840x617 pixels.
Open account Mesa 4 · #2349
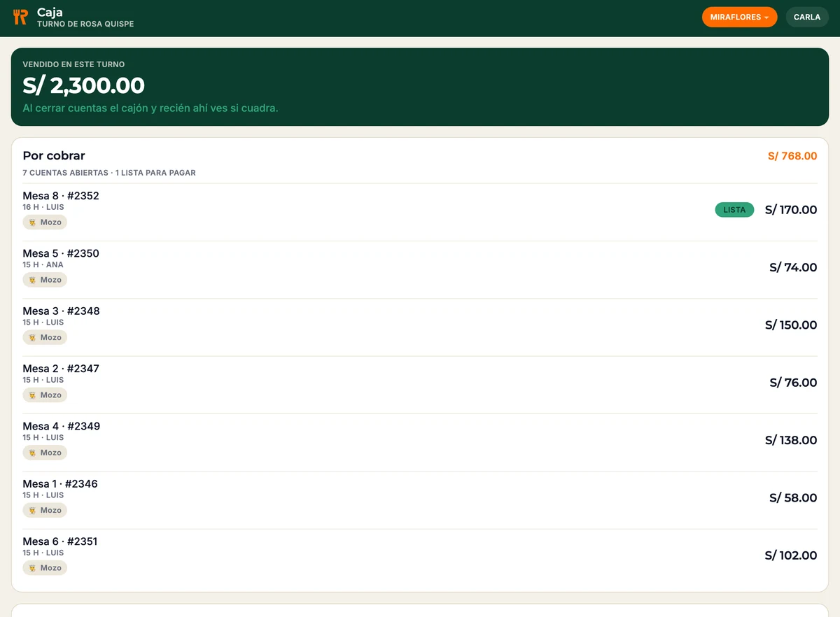pyautogui.click(x=420, y=443)
